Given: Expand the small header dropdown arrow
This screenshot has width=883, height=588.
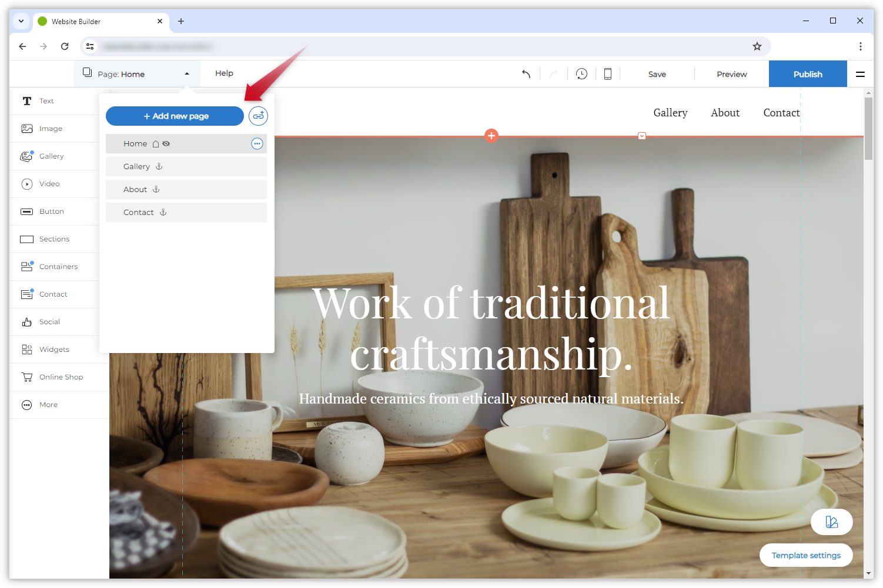Looking at the screenshot, I should pyautogui.click(x=642, y=136).
